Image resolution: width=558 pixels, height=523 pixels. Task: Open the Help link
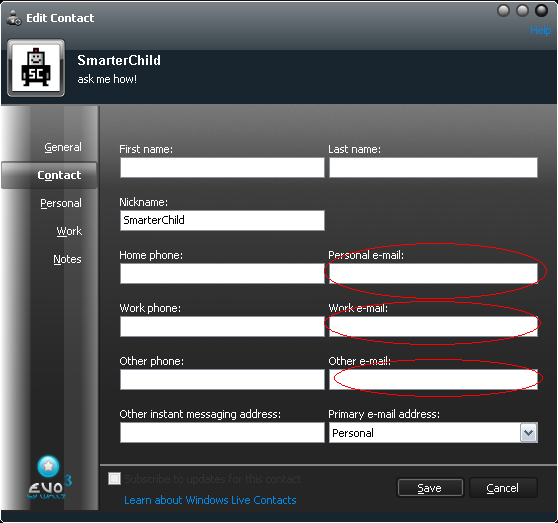(540, 30)
